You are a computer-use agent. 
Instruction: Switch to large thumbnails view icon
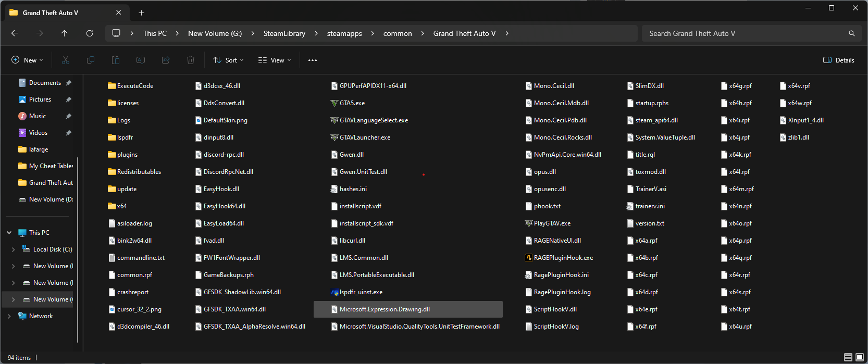pyautogui.click(x=860, y=357)
